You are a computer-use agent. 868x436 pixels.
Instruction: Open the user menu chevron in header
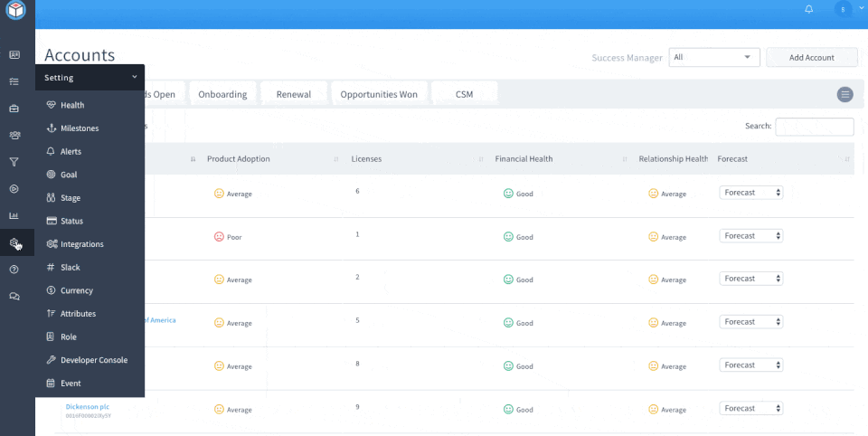pyautogui.click(x=862, y=8)
